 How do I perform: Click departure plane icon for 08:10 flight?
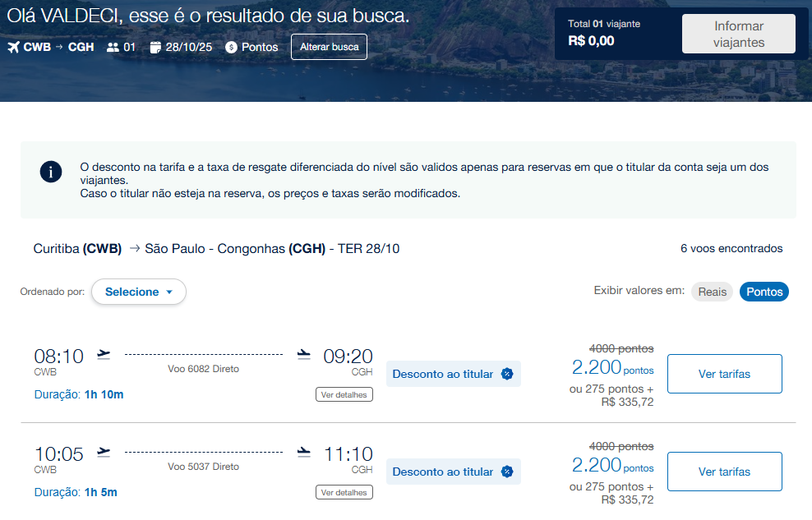[x=104, y=355]
